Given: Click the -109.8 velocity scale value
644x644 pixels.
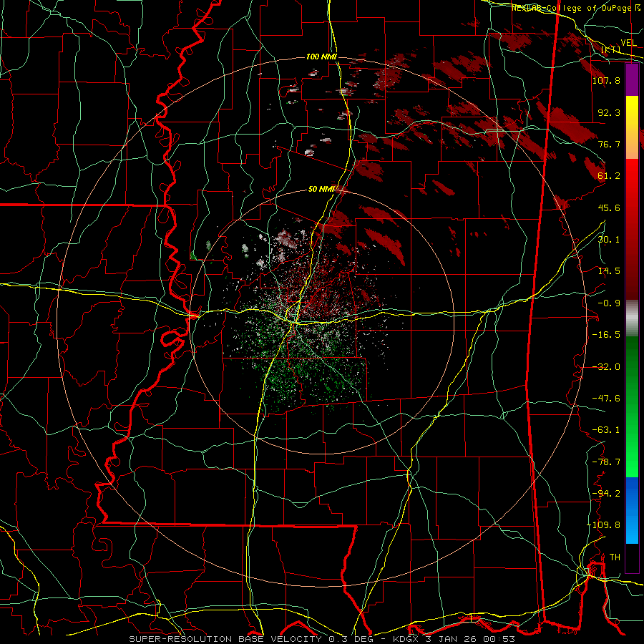Looking at the screenshot, I should (603, 525).
